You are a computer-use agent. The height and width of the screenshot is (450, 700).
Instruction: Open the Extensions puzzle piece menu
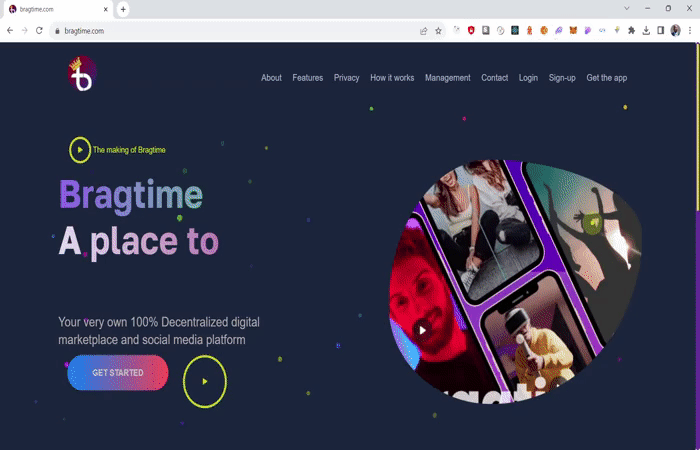click(631, 30)
